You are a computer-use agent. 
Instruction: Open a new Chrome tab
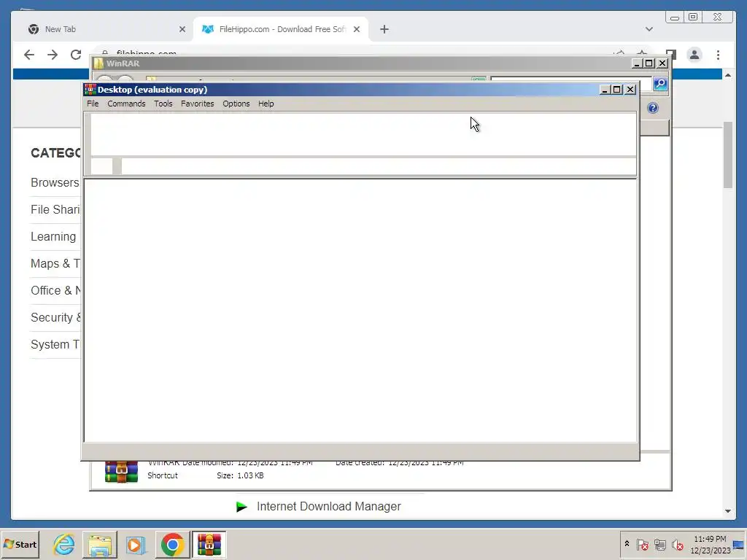[x=384, y=29]
